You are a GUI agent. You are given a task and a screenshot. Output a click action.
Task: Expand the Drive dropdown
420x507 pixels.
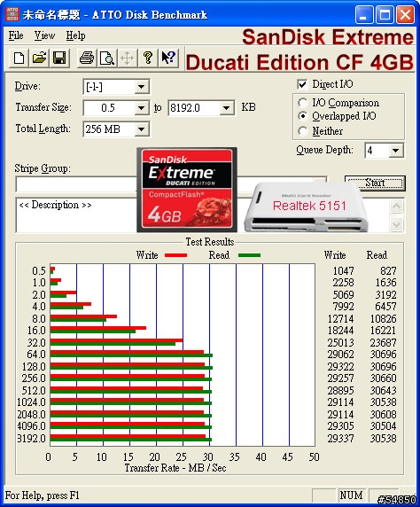tap(141, 87)
